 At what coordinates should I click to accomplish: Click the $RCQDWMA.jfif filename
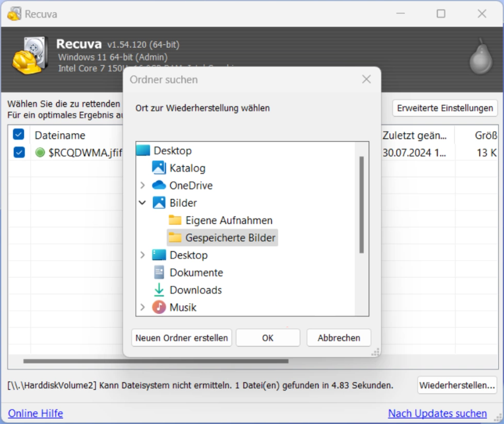pos(85,152)
